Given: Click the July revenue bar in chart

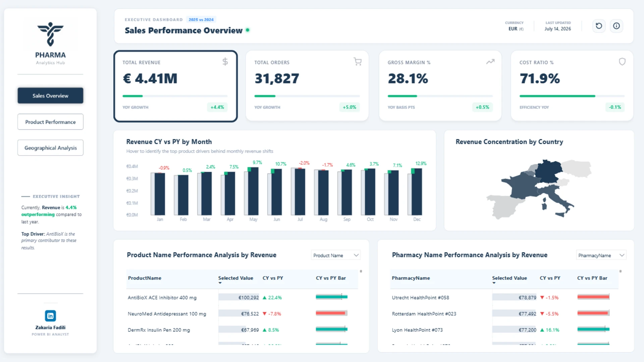Looking at the screenshot, I should click(x=300, y=191).
